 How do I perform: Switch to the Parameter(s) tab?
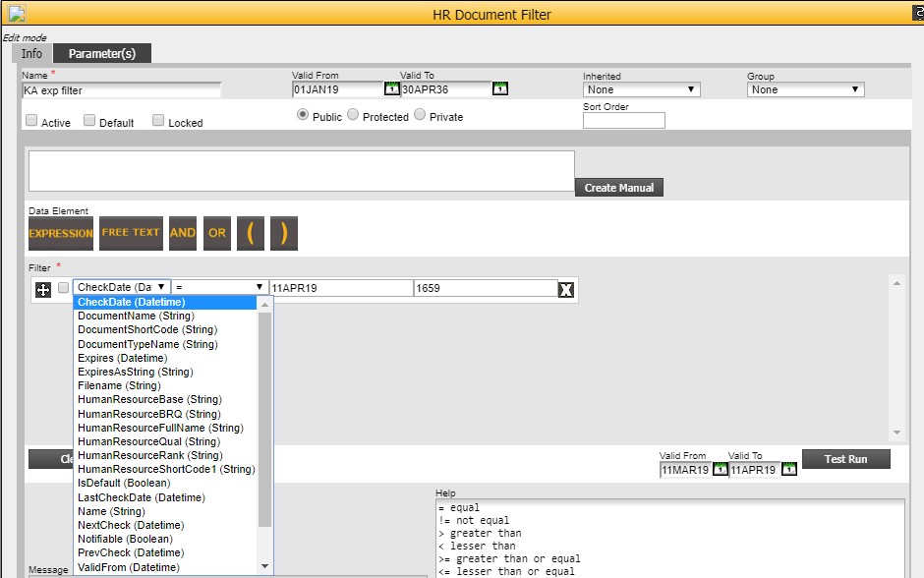104,54
